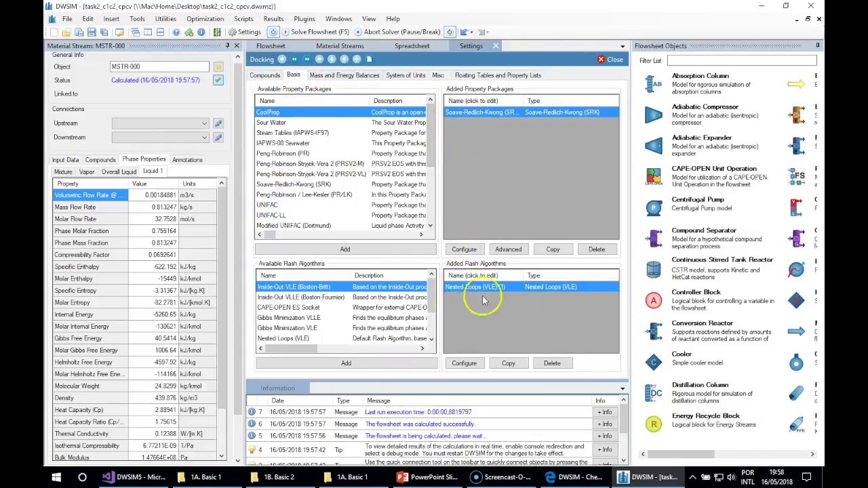Switch to the Material Streams tab

pos(340,46)
